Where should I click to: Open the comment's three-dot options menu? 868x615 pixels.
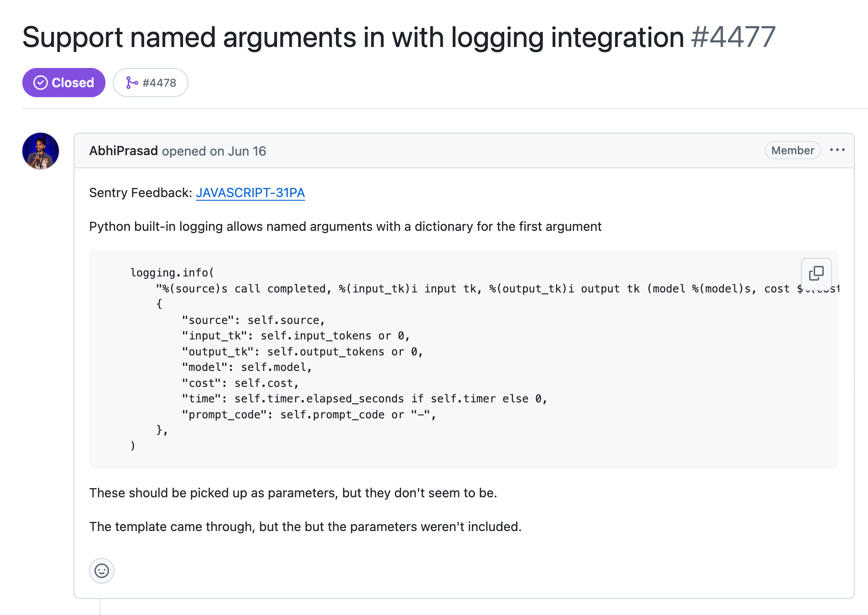(837, 150)
